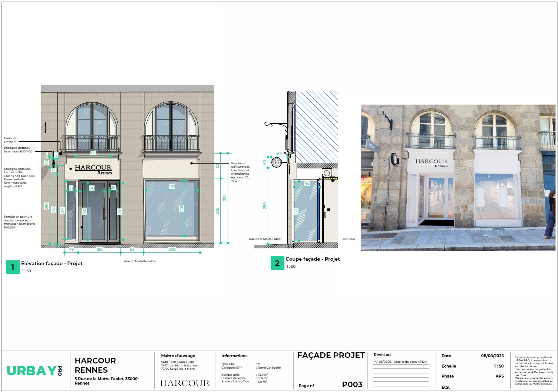This screenshot has width=558, height=392.
Task: Select the date 08/08/2025 in title block
Action: point(492,356)
